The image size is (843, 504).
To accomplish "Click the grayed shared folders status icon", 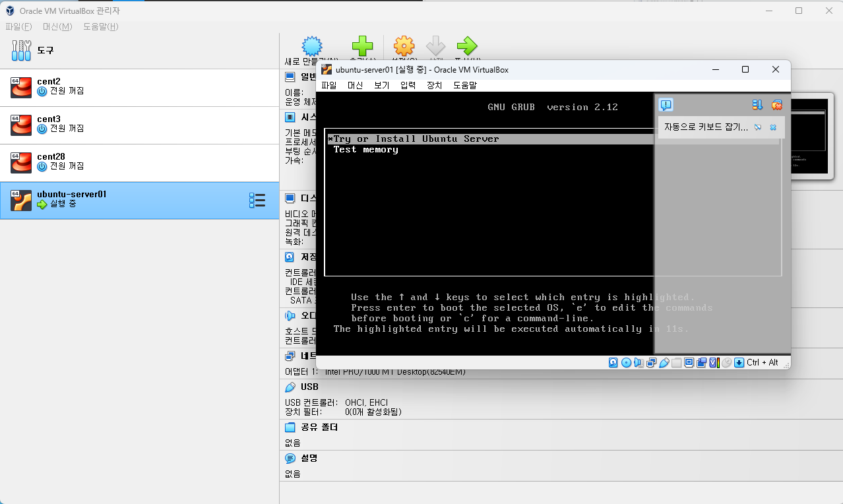I will click(x=676, y=363).
